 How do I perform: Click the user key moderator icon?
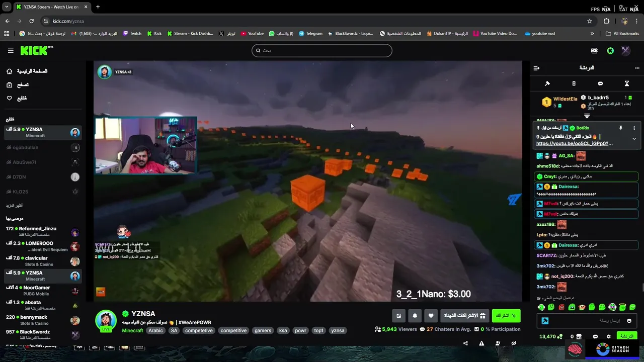click(x=498, y=343)
